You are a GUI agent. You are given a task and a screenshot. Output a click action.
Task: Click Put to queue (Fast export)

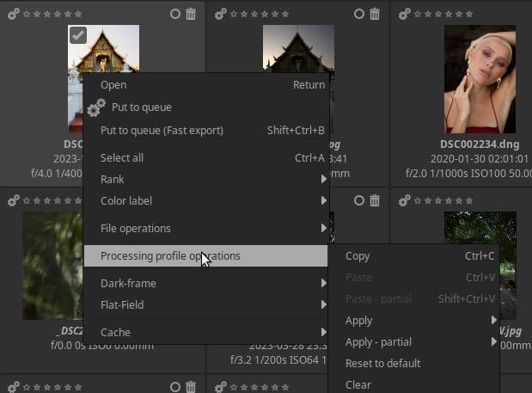click(162, 130)
